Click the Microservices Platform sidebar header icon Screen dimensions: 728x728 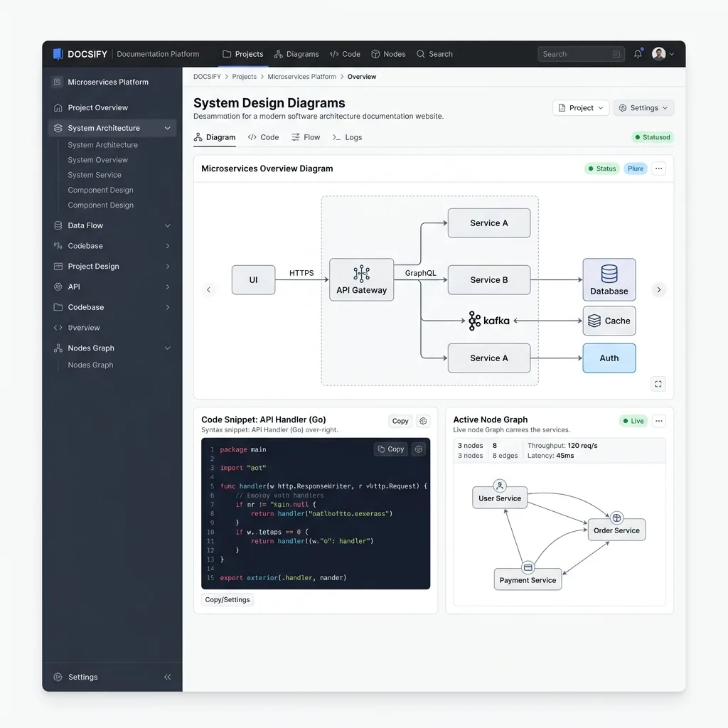coord(57,82)
